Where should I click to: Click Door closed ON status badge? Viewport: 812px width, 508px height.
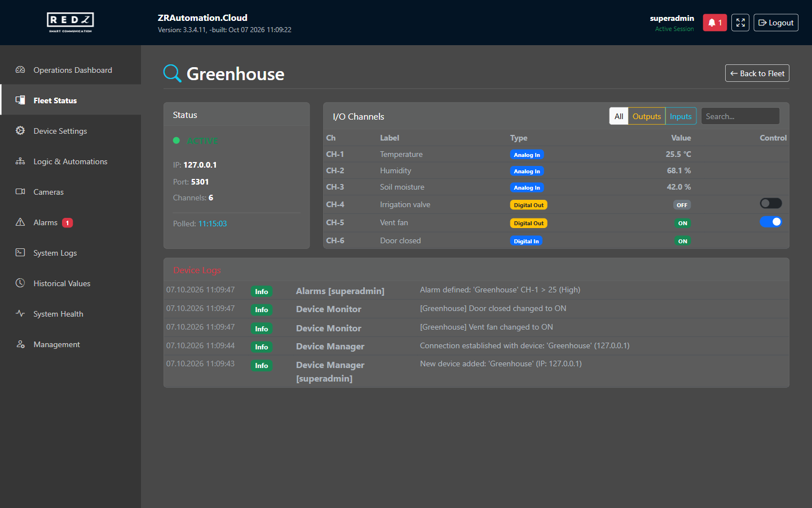(683, 241)
